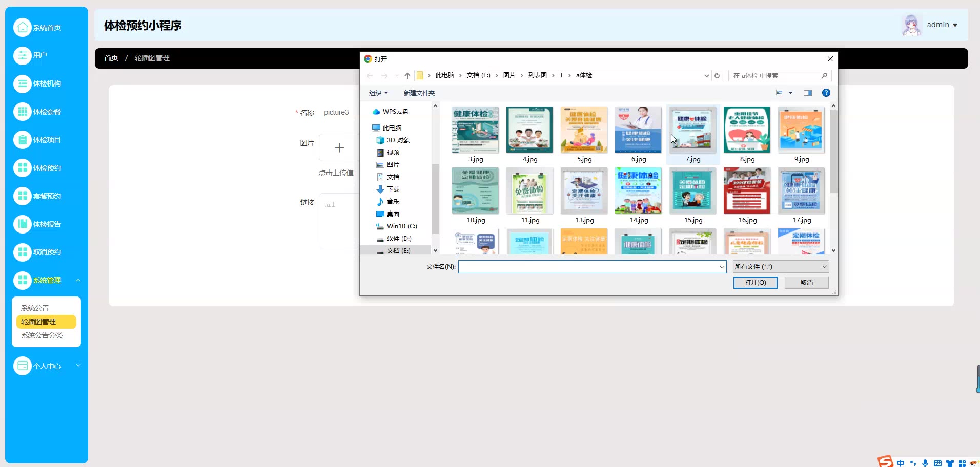Click the down arrow of file list scrollbar
Viewport: 980px width, 467px height.
pos(833,250)
